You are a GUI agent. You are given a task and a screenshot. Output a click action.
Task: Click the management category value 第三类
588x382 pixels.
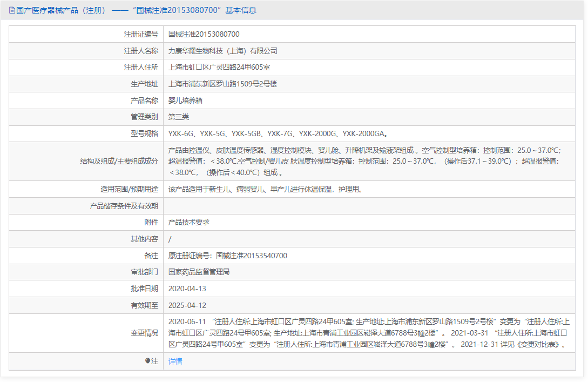(179, 117)
